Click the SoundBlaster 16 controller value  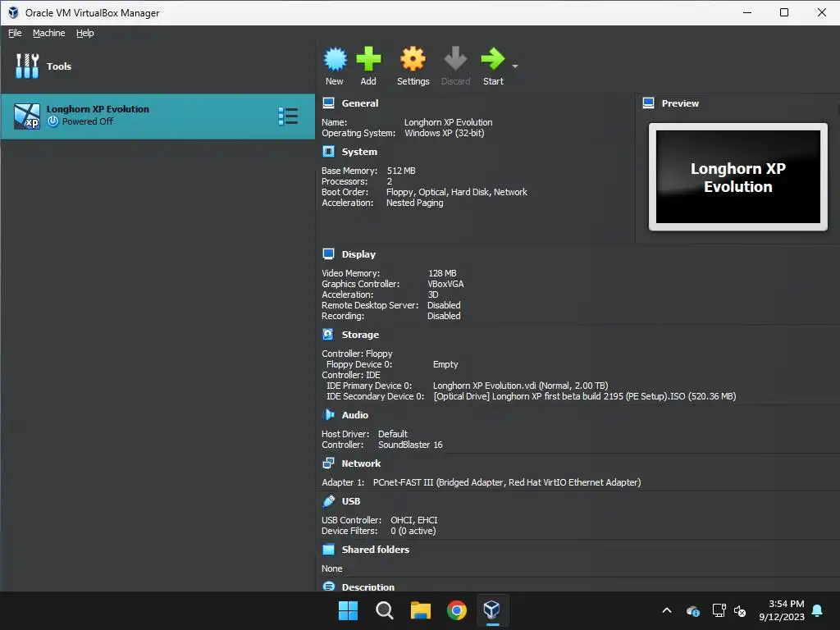tap(410, 445)
